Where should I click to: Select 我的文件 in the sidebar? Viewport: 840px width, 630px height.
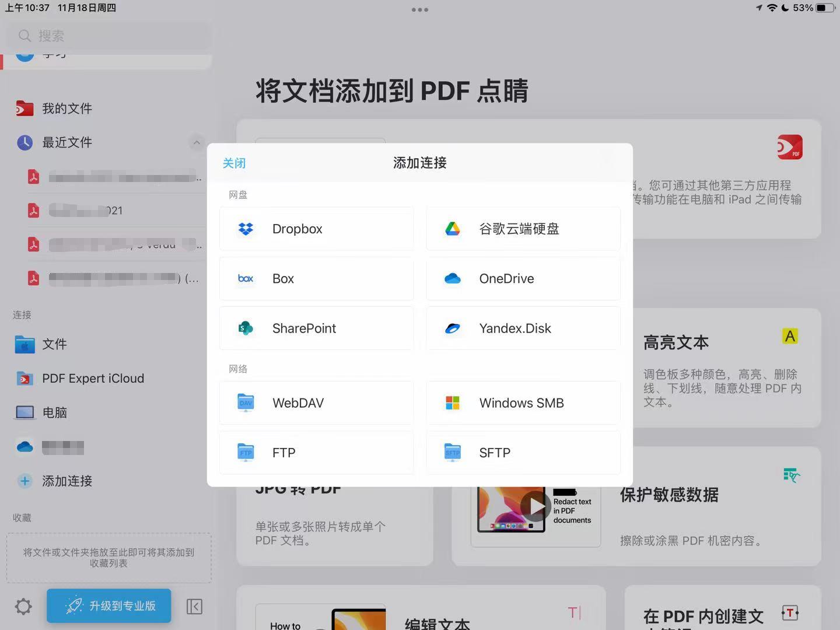67,108
